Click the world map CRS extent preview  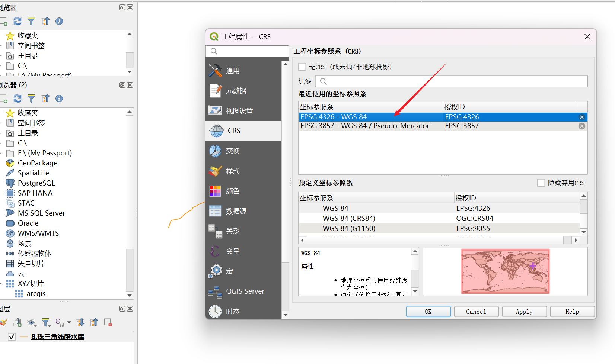pyautogui.click(x=505, y=271)
